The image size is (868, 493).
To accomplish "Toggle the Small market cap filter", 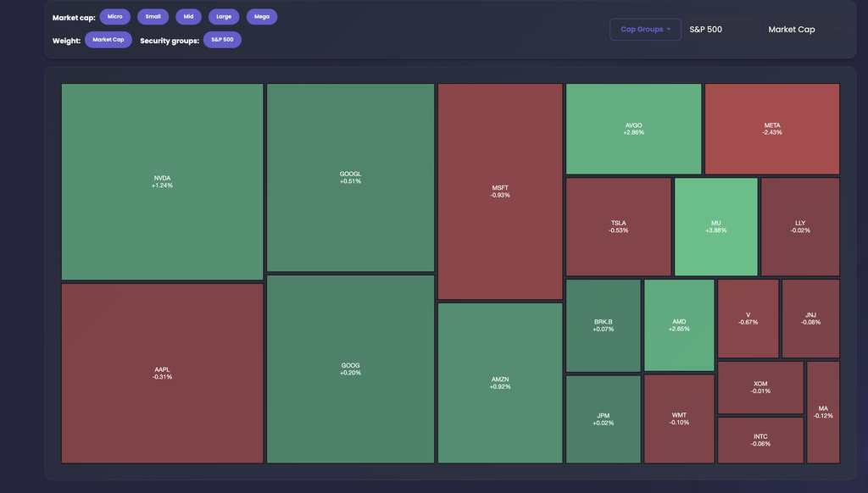I will [153, 17].
